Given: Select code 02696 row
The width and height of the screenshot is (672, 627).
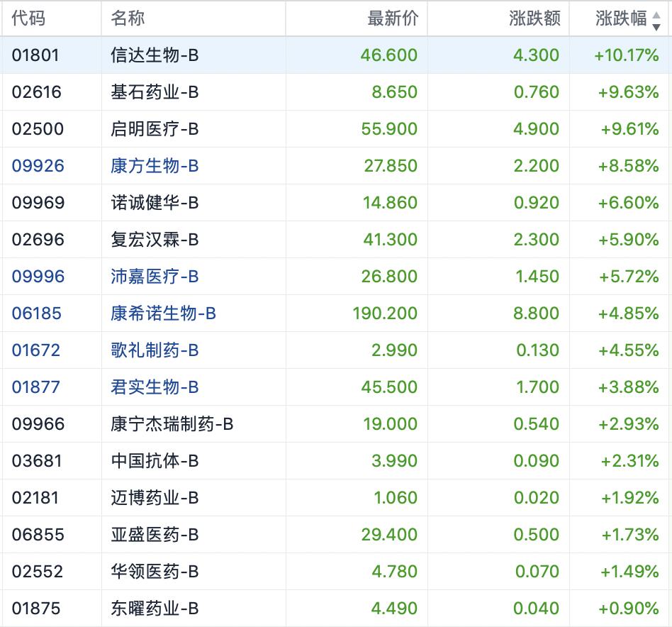Looking at the screenshot, I should point(38,240).
